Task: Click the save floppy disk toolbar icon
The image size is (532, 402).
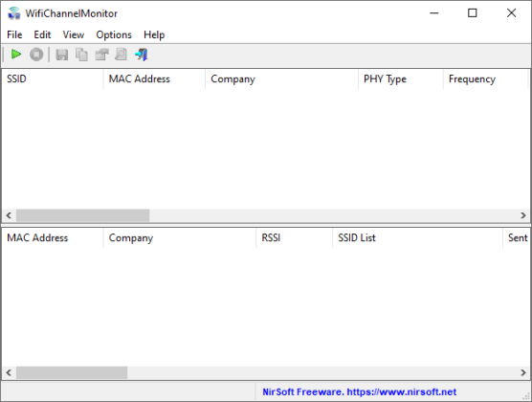Action: click(62, 55)
